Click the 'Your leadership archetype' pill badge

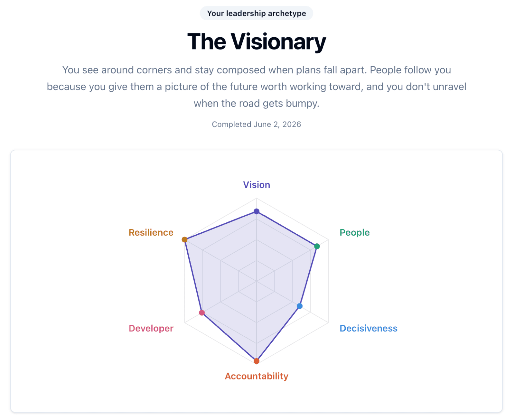(x=257, y=13)
